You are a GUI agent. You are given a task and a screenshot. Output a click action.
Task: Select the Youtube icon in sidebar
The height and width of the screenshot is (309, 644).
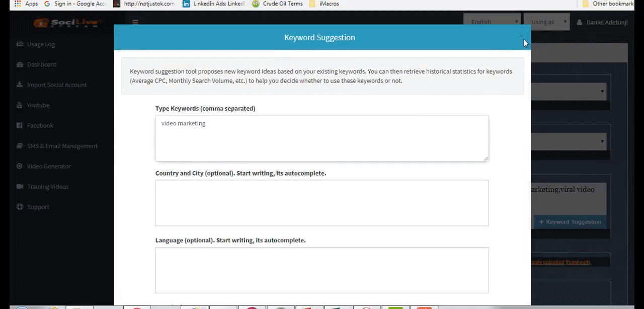20,105
